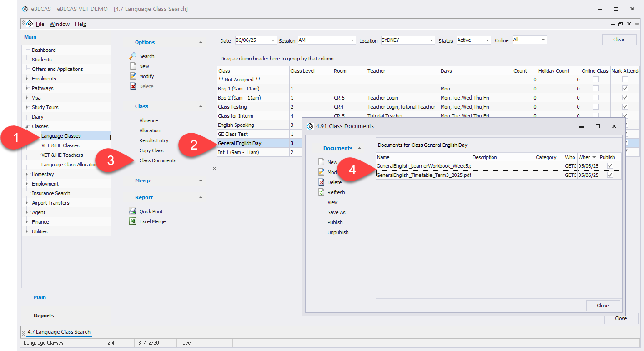This screenshot has width=644, height=351.
Task: Open the Help menu
Action: click(80, 24)
